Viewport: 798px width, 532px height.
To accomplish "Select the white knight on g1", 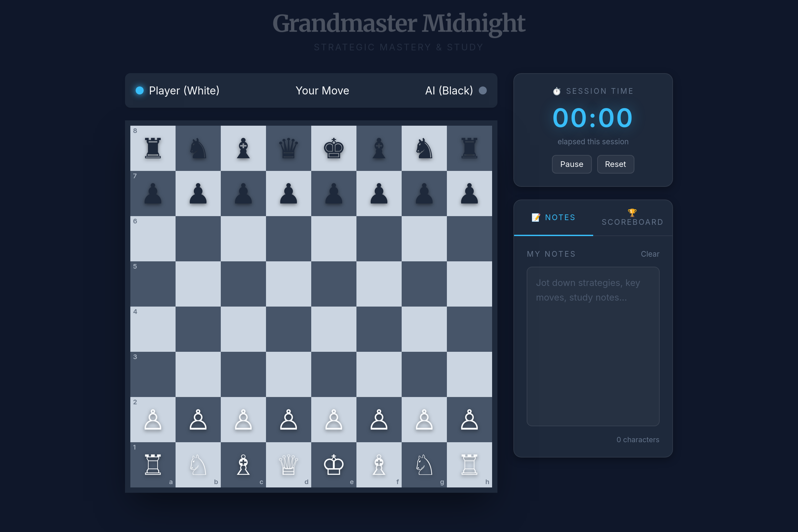I will (424, 465).
